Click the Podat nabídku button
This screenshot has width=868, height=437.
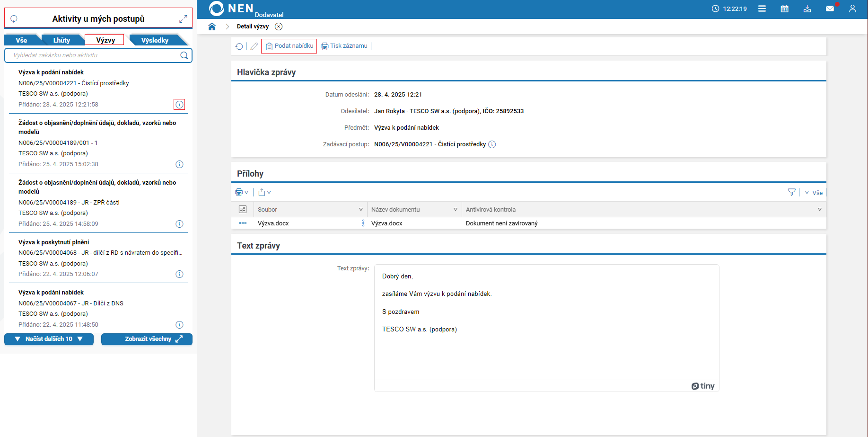[289, 46]
